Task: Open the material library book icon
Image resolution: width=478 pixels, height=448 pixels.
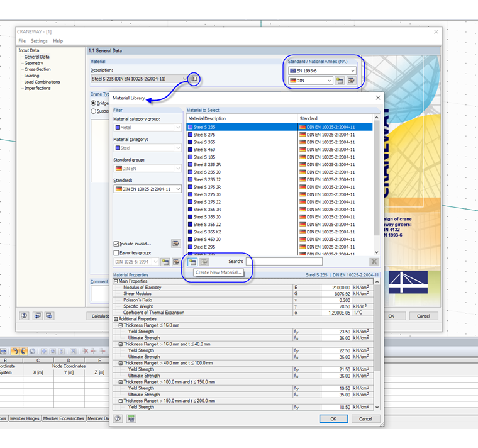Action: pos(194,79)
